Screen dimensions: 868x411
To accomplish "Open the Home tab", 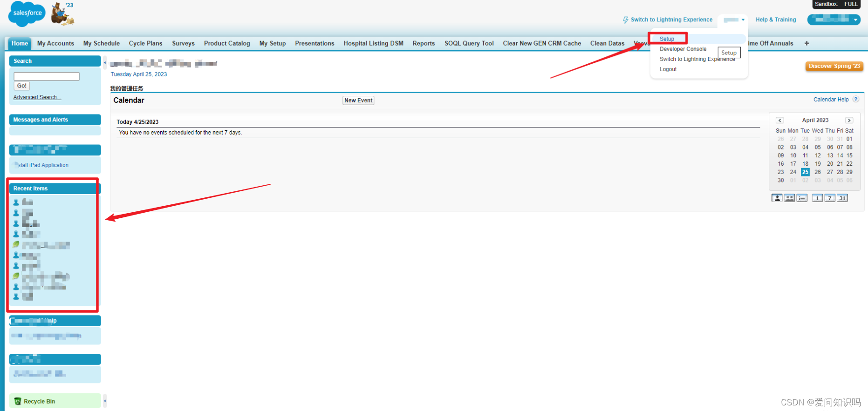I will coord(20,43).
